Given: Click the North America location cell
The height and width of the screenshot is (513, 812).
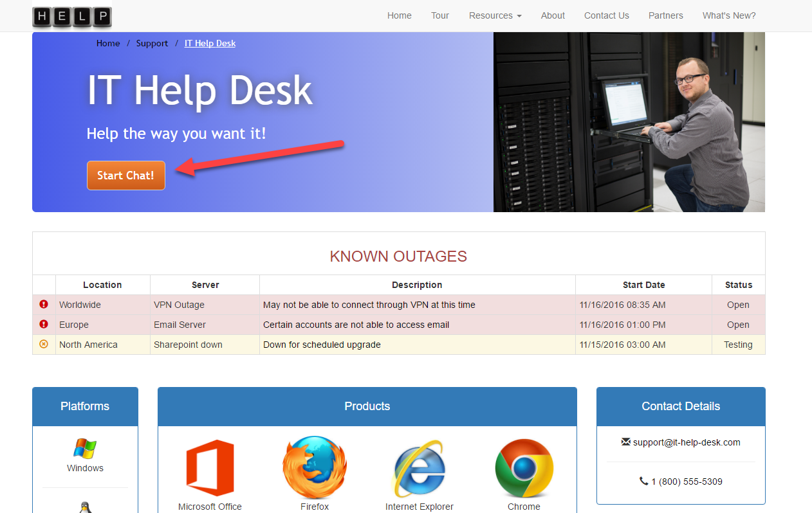Looking at the screenshot, I should (103, 345).
